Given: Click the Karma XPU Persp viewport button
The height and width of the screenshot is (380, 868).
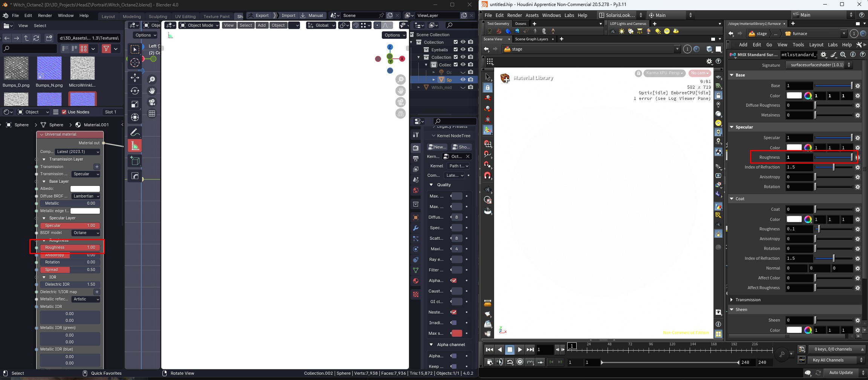Looking at the screenshot, I should (x=664, y=73).
